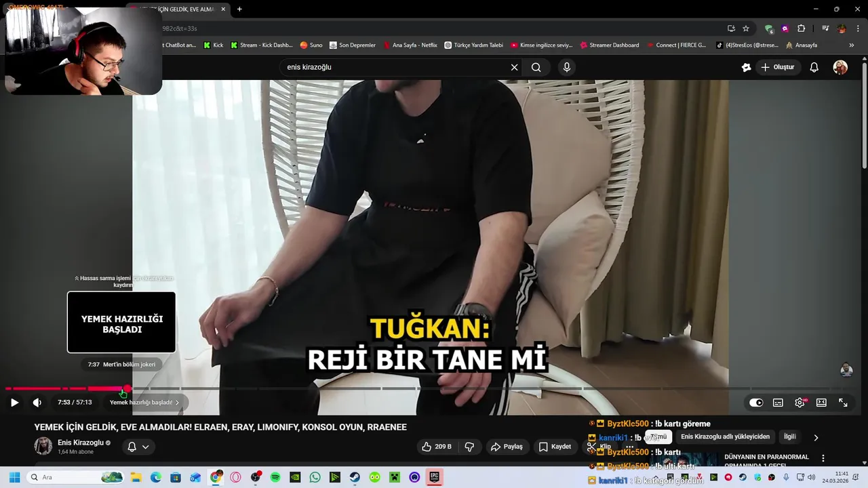Open 'Türkçe Yardım Talebi' bookmark

pos(474,45)
